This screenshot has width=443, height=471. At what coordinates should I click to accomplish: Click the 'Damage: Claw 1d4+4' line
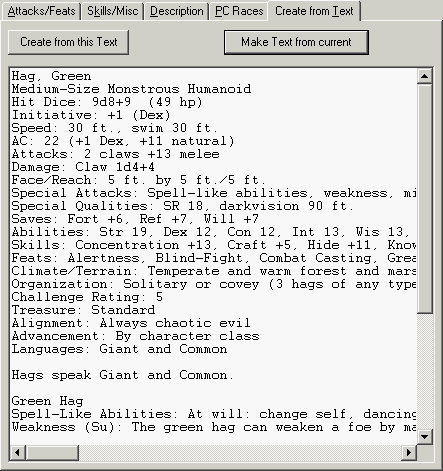coord(83,167)
